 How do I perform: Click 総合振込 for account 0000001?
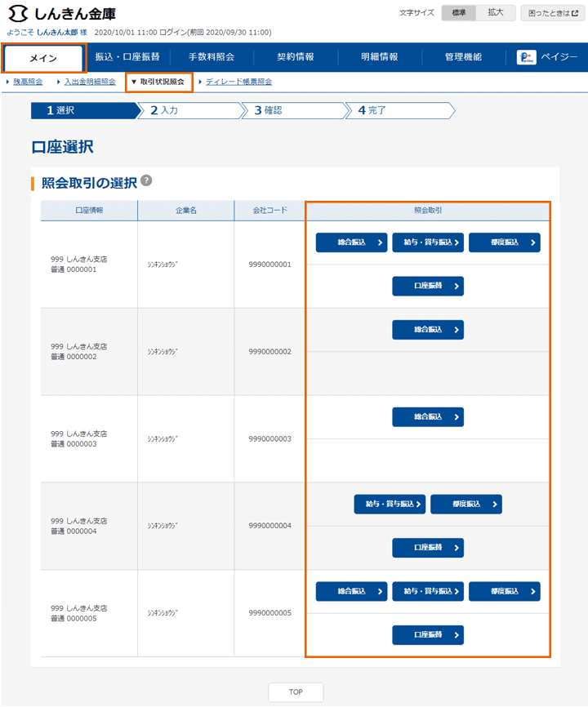351,242
